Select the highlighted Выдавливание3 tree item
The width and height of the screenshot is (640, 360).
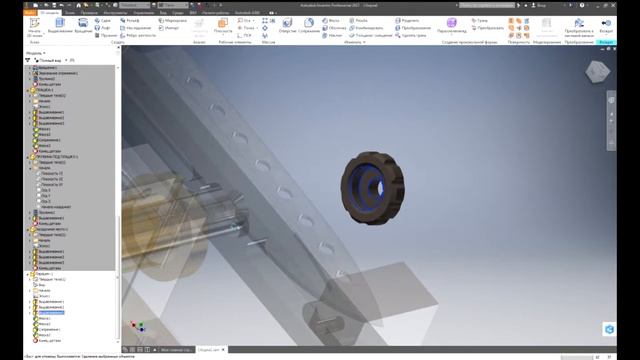pyautogui.click(x=51, y=313)
